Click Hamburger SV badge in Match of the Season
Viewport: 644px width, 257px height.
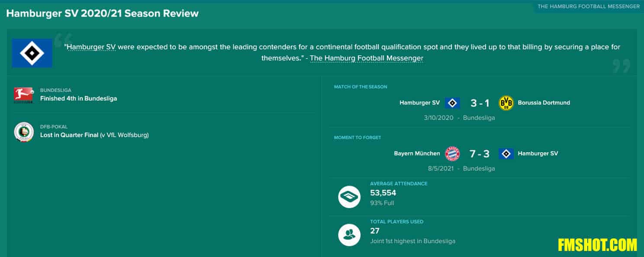(452, 103)
